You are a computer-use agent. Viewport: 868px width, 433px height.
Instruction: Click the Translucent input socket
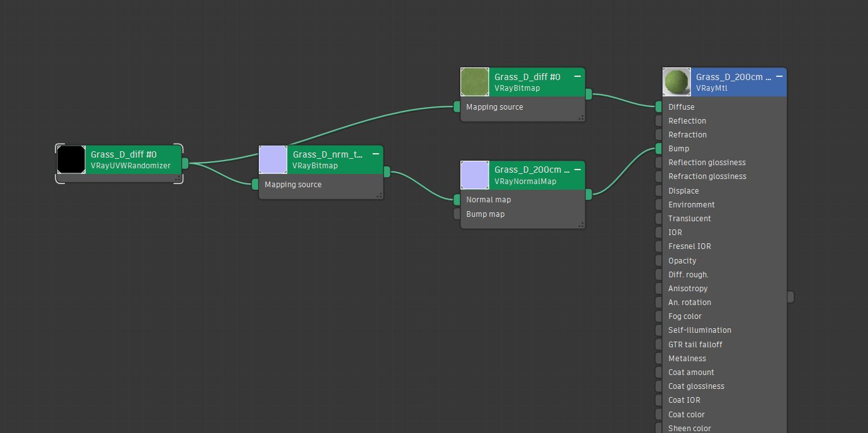coord(658,218)
